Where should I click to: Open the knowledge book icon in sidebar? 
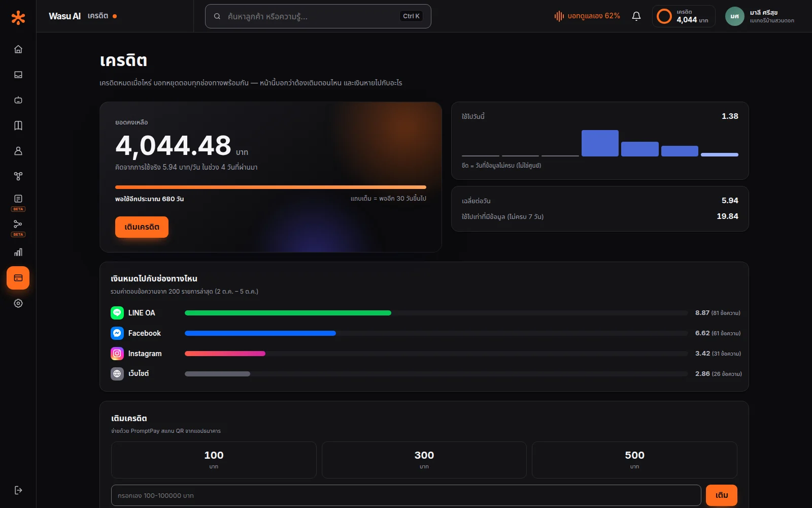coord(18,125)
